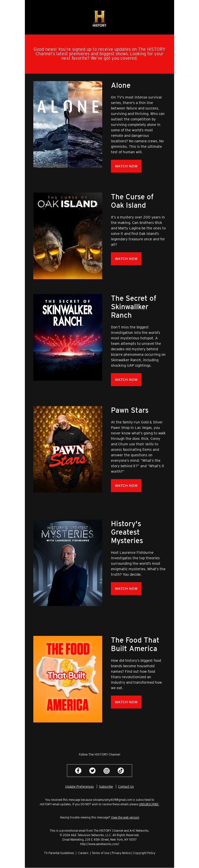
Task: Open the Twitter social icon
Action: (x=92, y=771)
